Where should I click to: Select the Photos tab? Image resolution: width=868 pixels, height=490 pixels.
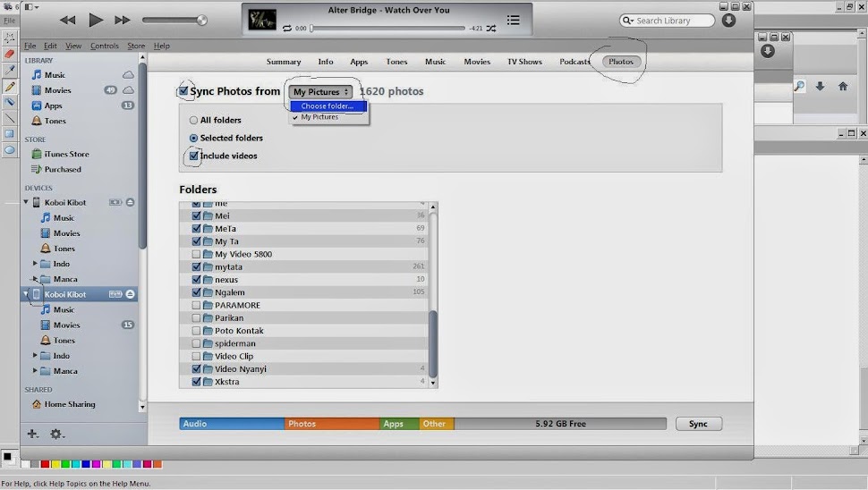click(x=620, y=62)
